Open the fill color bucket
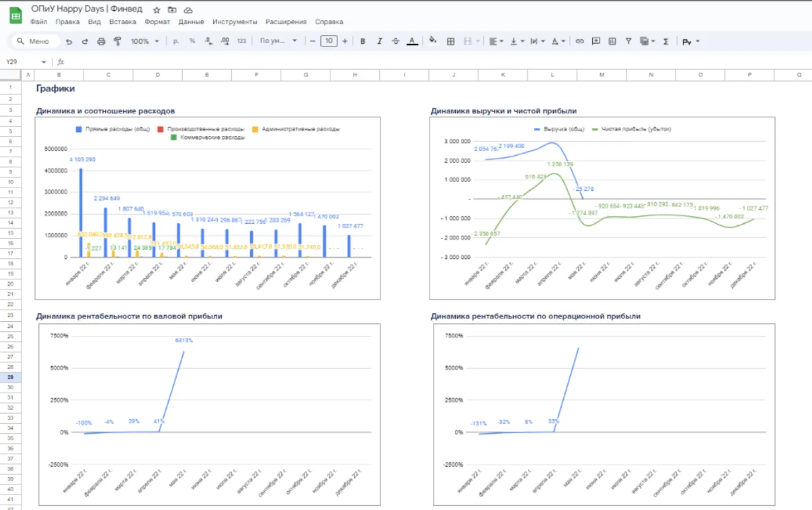Screen dimensions: 812x510 [432, 41]
